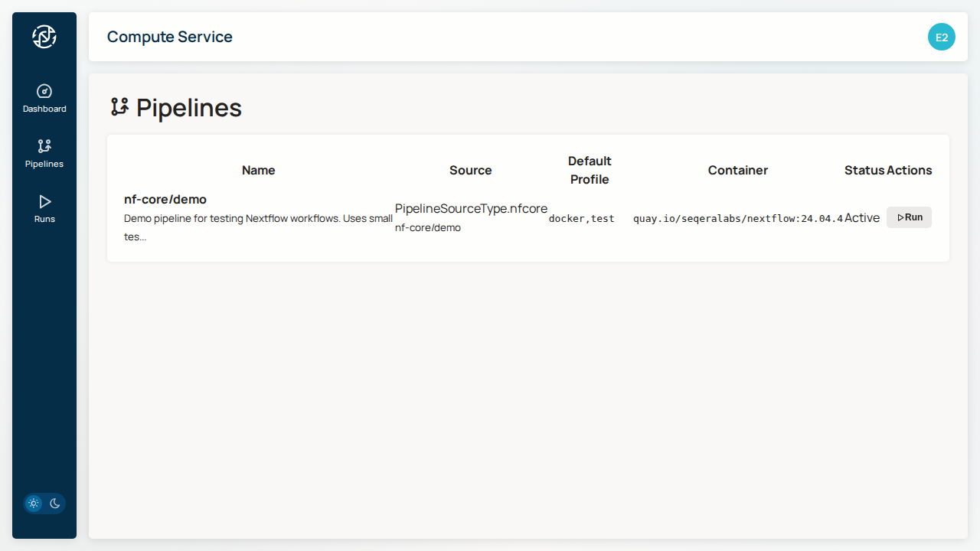
Task: Switch to light mode with the sun icon
Action: [34, 504]
